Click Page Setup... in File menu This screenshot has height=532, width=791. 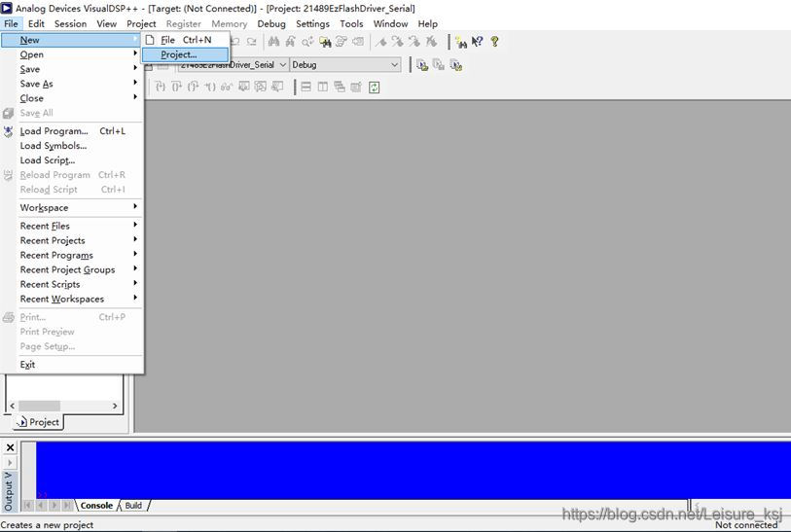click(x=72, y=346)
